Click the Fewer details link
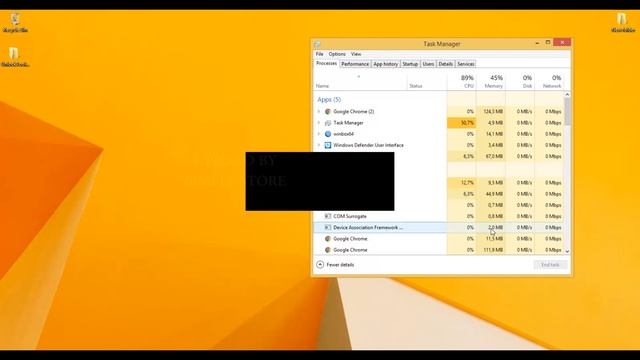Image resolution: width=640 pixels, height=360 pixels. [340, 265]
